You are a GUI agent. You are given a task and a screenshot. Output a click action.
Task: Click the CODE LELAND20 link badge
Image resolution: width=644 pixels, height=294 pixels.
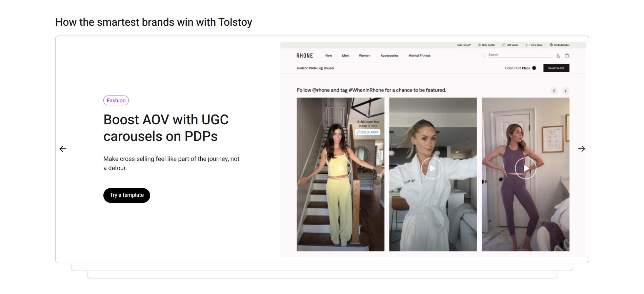(368, 132)
